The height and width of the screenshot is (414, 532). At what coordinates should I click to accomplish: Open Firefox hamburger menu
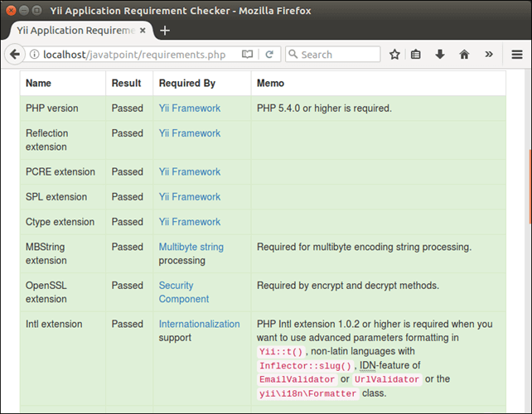(517, 55)
